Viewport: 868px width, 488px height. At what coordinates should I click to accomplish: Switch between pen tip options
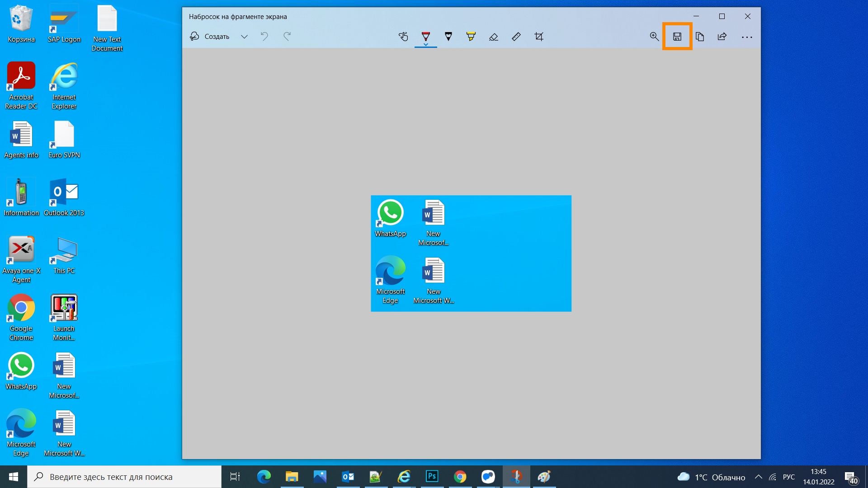pyautogui.click(x=426, y=45)
